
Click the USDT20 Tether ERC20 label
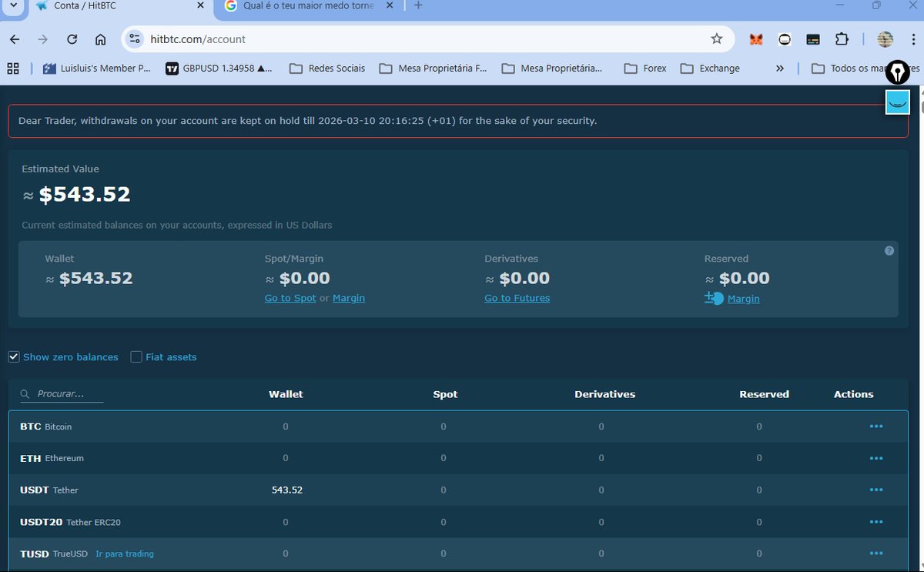70,522
